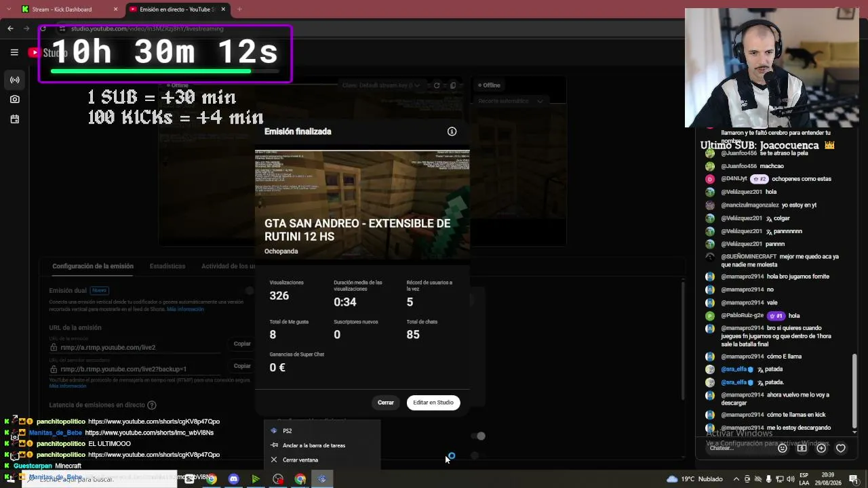Click the @SUEÑOMINECRAFT chat message
The width and height of the screenshot is (868, 488).
pyautogui.click(x=774, y=261)
